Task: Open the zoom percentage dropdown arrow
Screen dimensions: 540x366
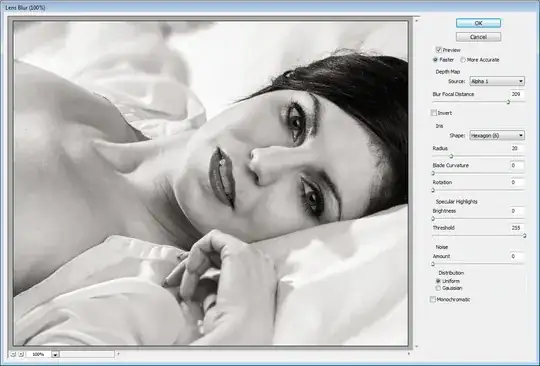Action: [x=55, y=354]
